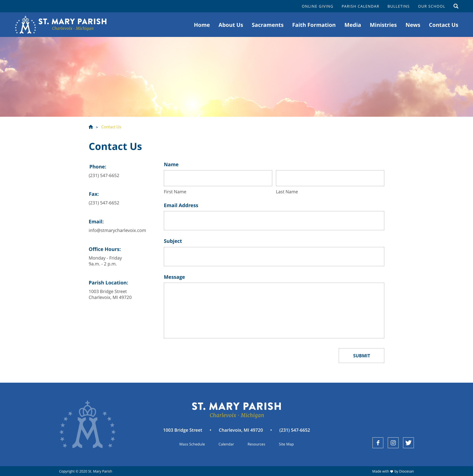
Task: Open the search icon in top bar
Action: tap(456, 6)
